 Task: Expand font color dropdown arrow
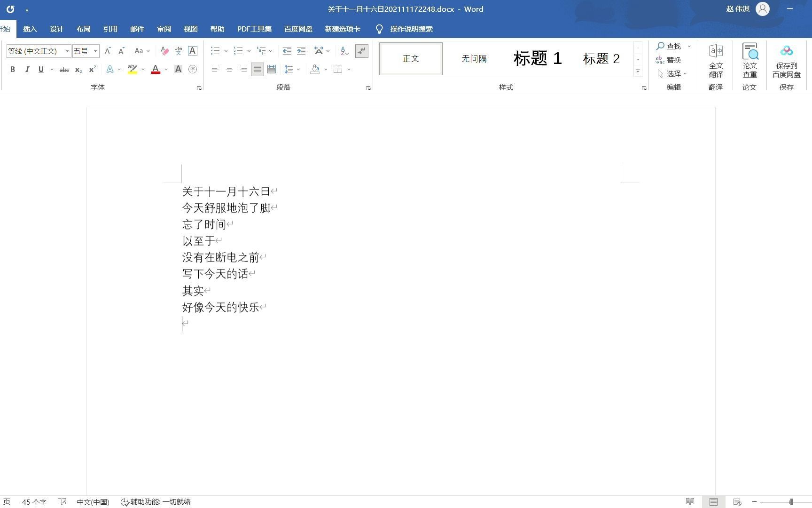tap(166, 70)
